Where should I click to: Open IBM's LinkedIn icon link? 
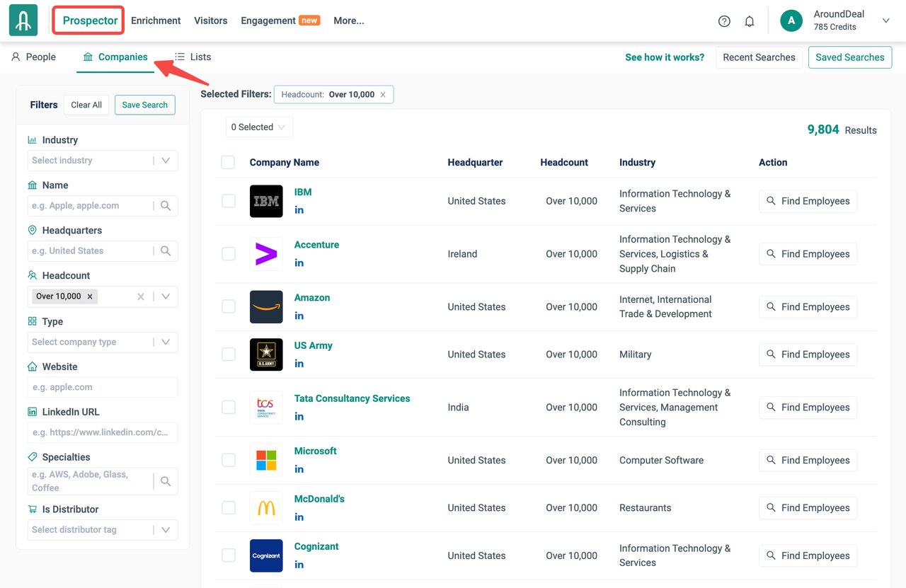pos(299,210)
